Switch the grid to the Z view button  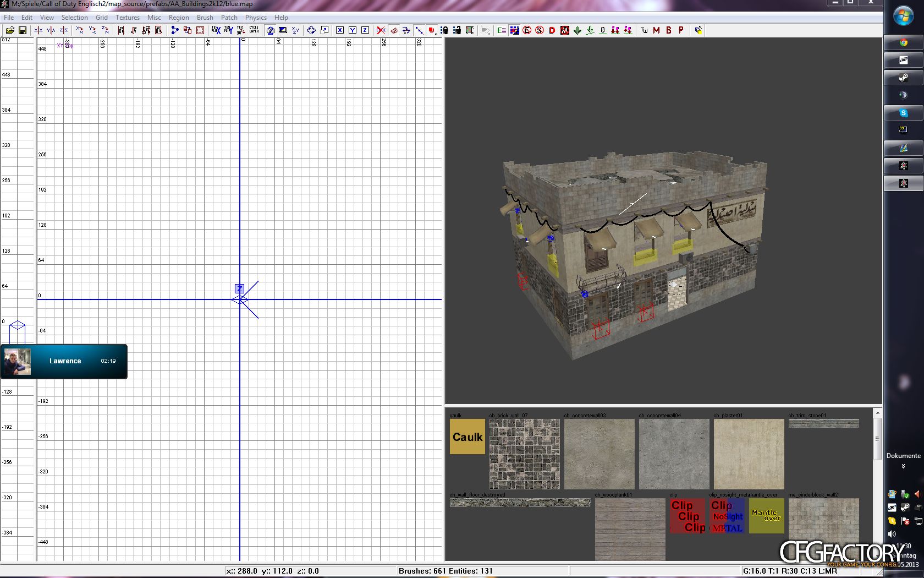365,30
